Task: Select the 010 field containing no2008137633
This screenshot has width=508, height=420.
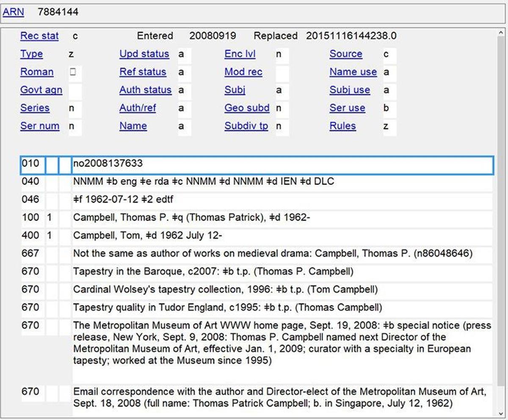Action: click(169, 163)
